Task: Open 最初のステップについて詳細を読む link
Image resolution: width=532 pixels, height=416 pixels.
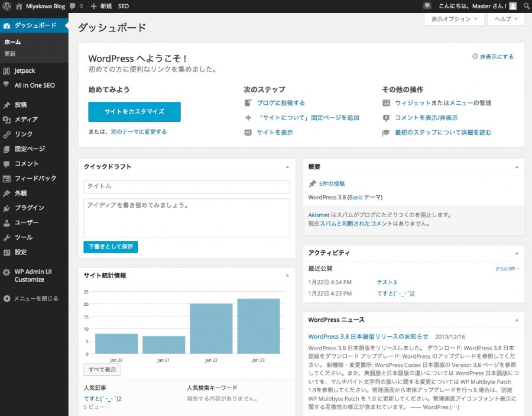Action: pos(443,133)
